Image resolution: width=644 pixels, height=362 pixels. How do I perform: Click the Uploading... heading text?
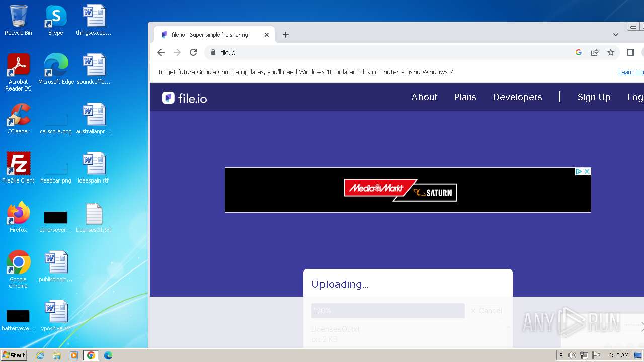pyautogui.click(x=340, y=284)
